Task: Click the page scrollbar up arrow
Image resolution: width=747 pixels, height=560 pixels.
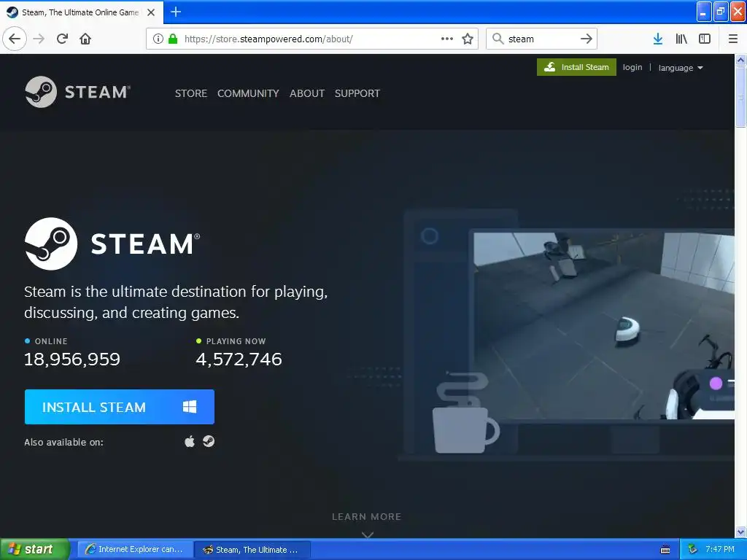Action: [x=740, y=60]
